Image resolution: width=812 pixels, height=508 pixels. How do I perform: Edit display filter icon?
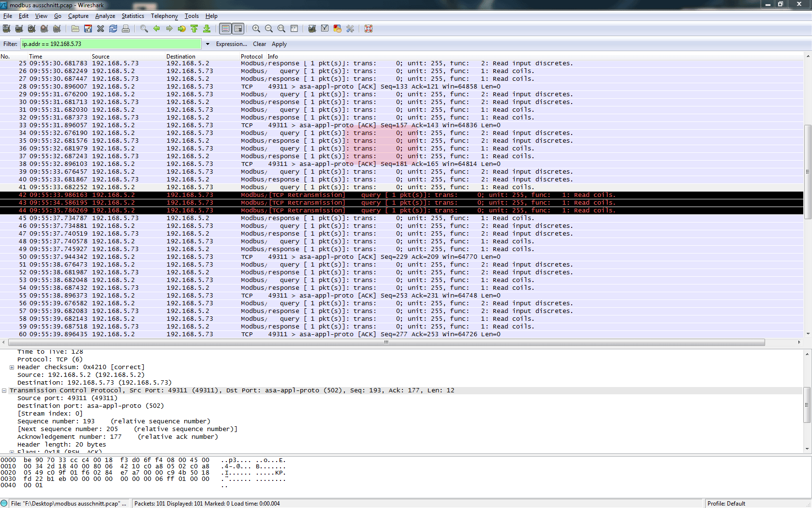325,29
